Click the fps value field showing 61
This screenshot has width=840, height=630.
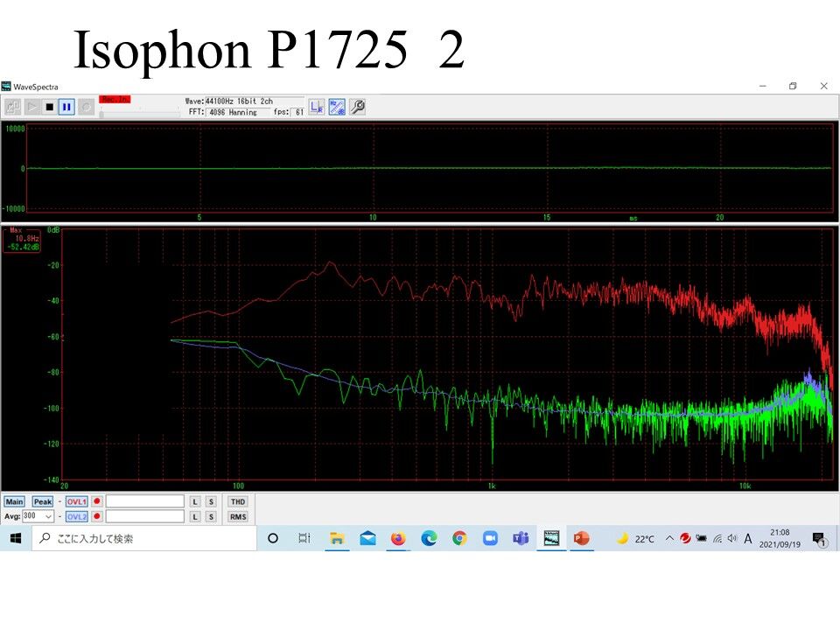tap(299, 113)
